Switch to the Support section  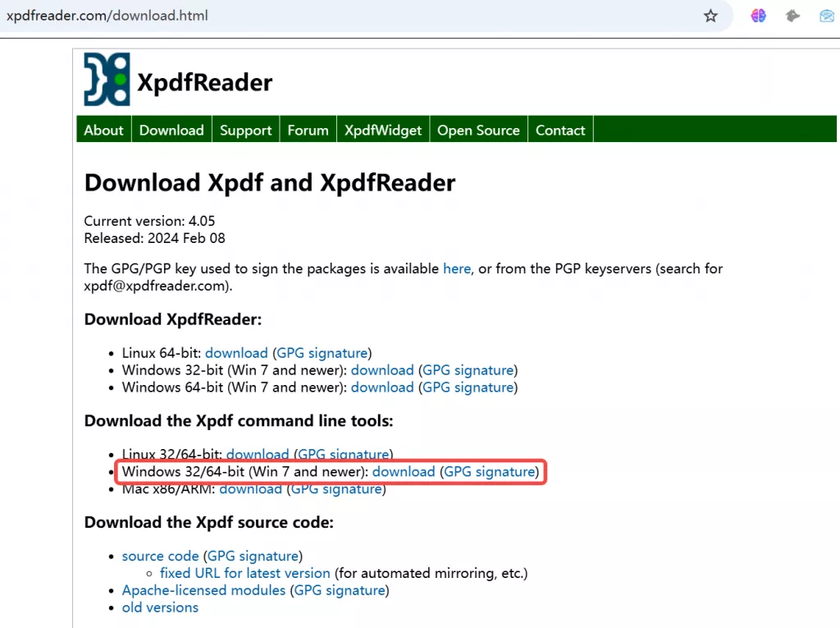[x=245, y=129]
